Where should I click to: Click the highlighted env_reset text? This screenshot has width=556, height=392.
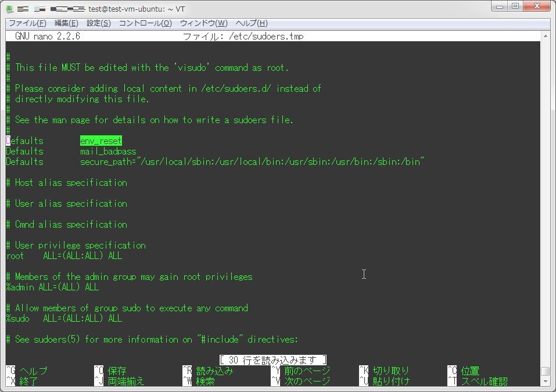coord(101,141)
